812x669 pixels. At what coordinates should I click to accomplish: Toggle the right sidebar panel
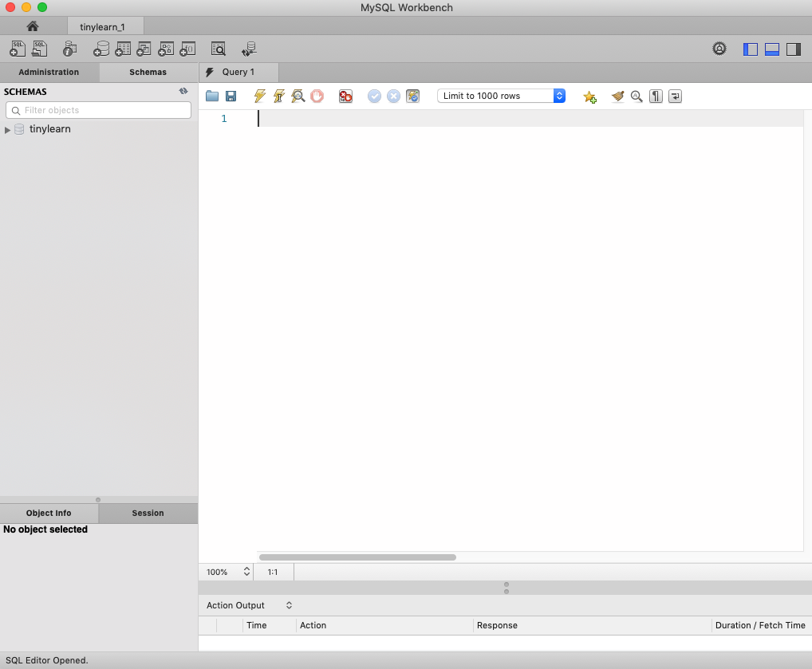794,49
